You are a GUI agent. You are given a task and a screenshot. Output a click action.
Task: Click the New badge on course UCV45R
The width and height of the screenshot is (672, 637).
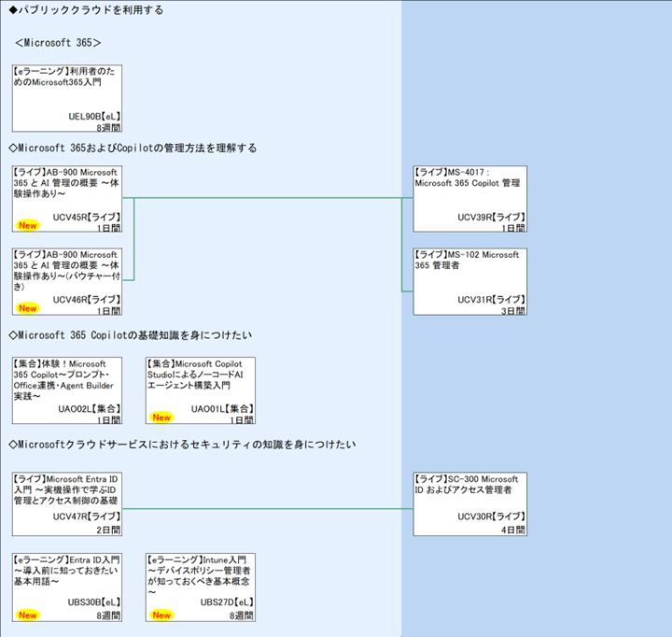[x=28, y=225]
